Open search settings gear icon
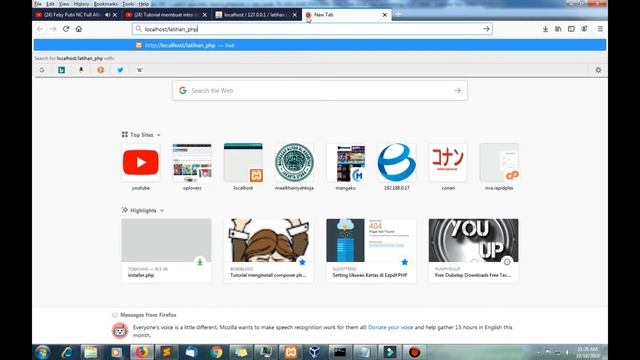This screenshot has width=640, height=360. pos(598,70)
